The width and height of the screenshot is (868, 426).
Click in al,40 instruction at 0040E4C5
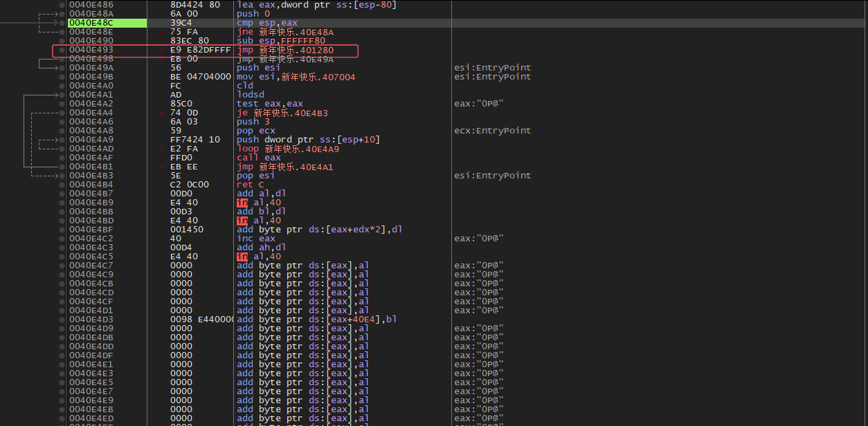(x=259, y=257)
